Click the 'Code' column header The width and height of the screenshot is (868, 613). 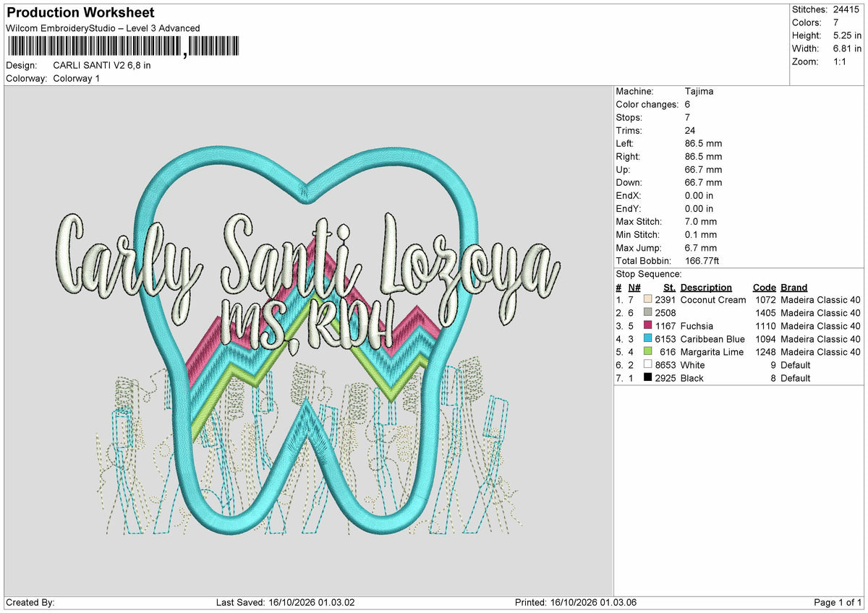tap(764, 287)
